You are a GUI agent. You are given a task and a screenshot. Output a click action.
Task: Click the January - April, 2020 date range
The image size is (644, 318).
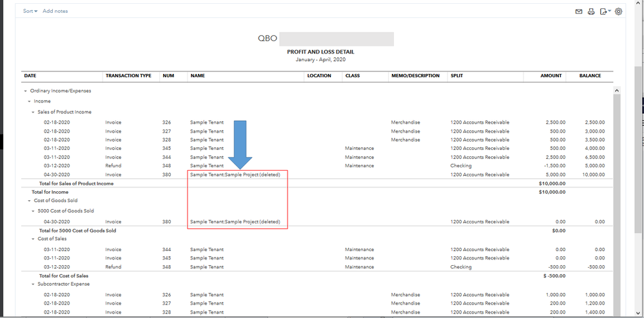(x=320, y=59)
